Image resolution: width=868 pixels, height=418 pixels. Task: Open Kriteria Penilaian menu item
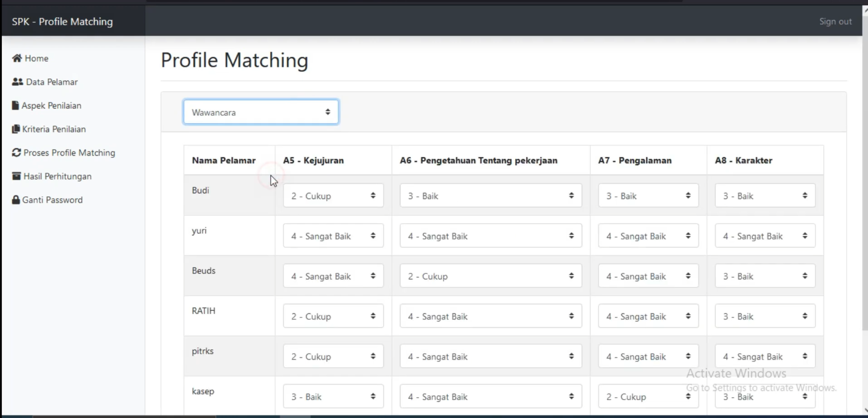pos(49,129)
